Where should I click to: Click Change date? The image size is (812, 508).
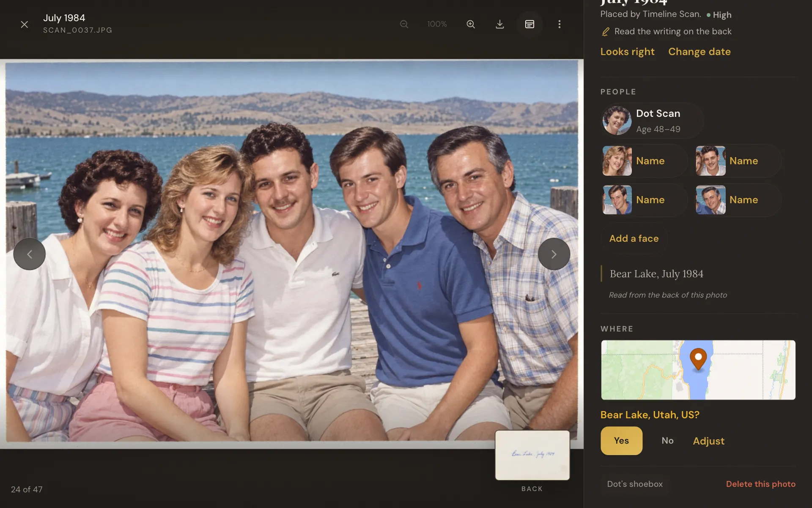click(699, 52)
